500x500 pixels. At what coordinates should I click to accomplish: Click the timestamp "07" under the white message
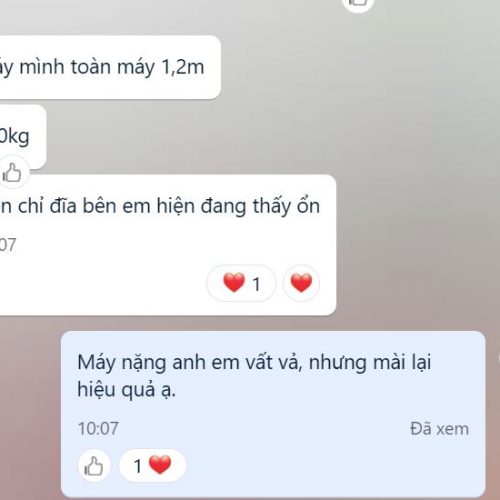(7, 245)
